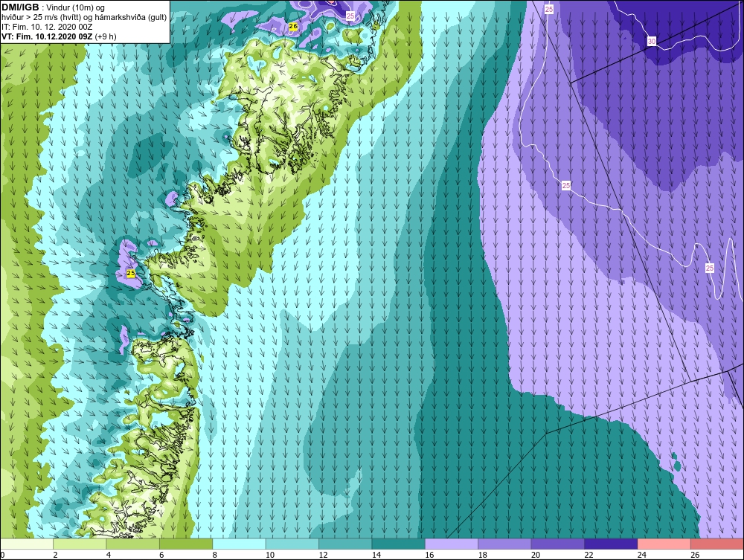The image size is (744, 560).
Task: Click the red legend swatch above 26 m/s
Action: coord(717,544)
